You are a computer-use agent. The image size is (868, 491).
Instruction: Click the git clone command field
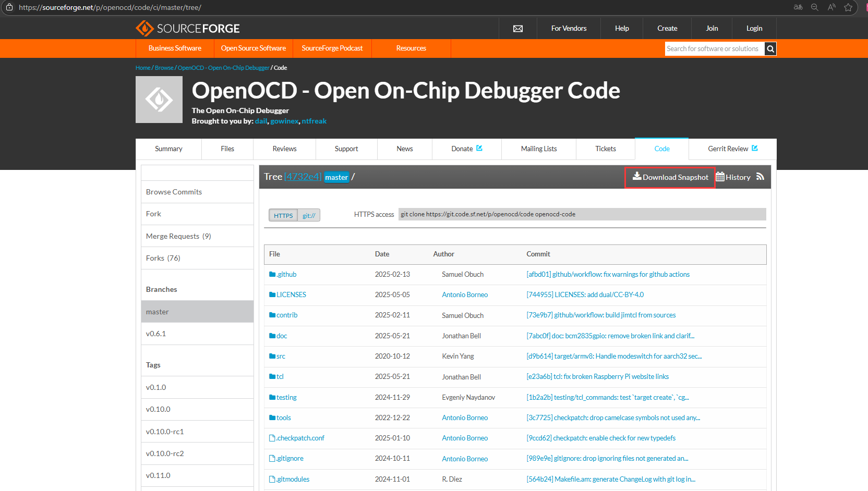click(x=582, y=214)
